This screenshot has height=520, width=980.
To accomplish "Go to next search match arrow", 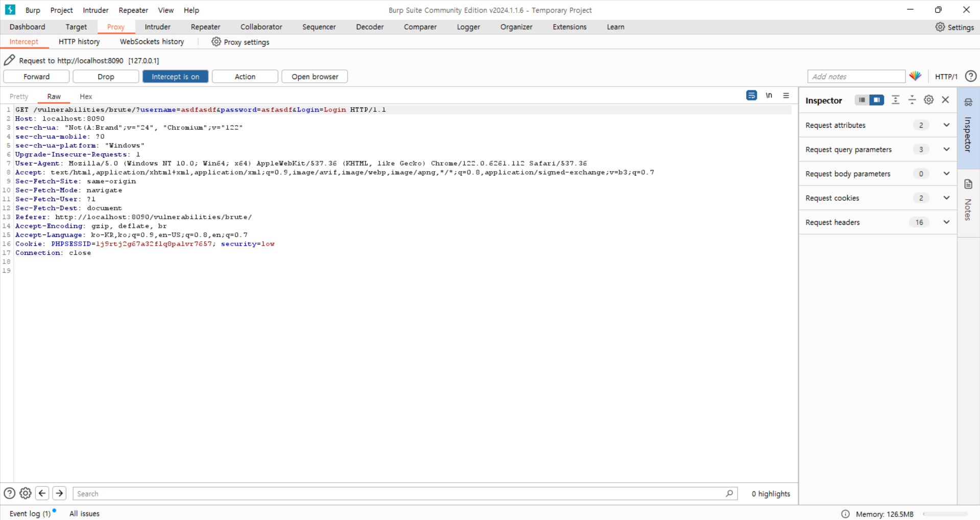I will [x=59, y=493].
